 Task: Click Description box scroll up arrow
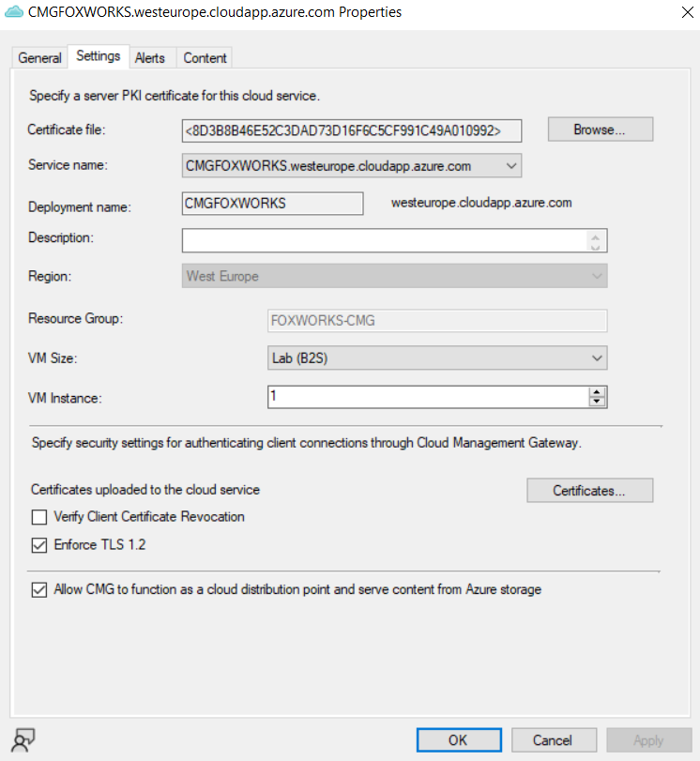point(596,236)
